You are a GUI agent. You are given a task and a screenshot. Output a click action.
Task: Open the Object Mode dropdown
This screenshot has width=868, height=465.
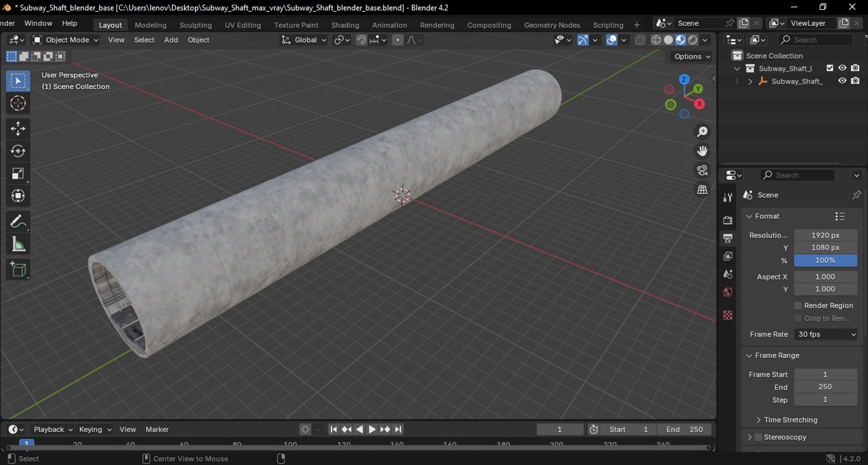(x=66, y=40)
